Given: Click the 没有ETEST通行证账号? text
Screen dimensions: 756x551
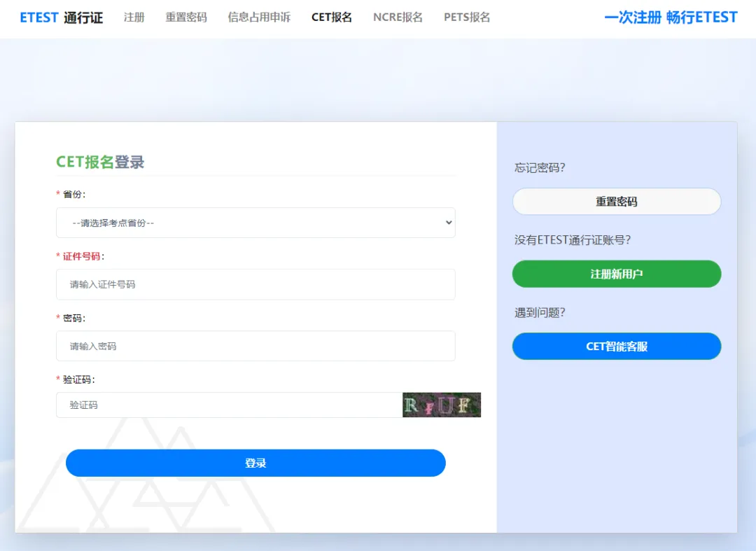Looking at the screenshot, I should pyautogui.click(x=573, y=240).
